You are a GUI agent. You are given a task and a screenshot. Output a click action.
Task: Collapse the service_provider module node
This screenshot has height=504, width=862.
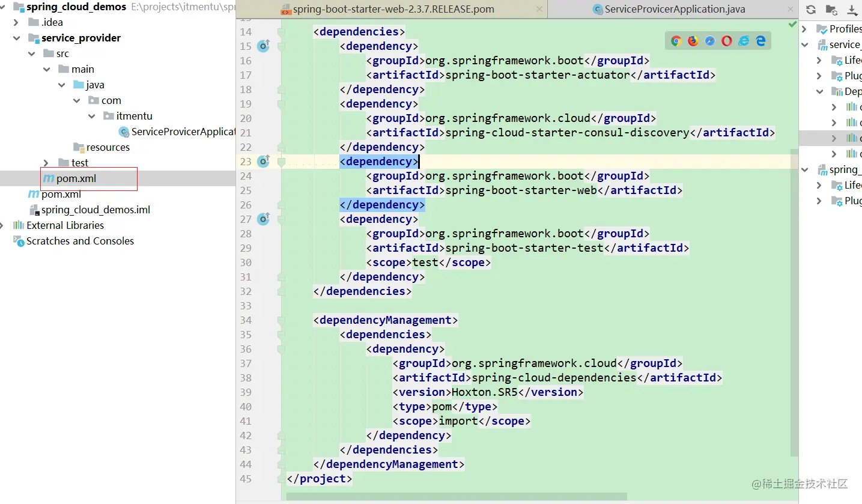(x=16, y=38)
